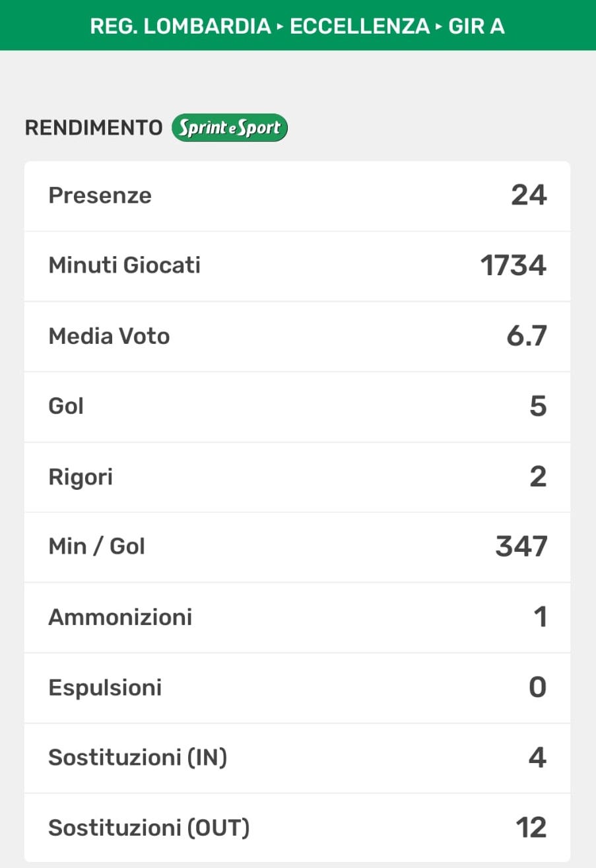The width and height of the screenshot is (596, 868).
Task: Click the arrow between Eccellenza and Gir A
Action: tap(439, 27)
